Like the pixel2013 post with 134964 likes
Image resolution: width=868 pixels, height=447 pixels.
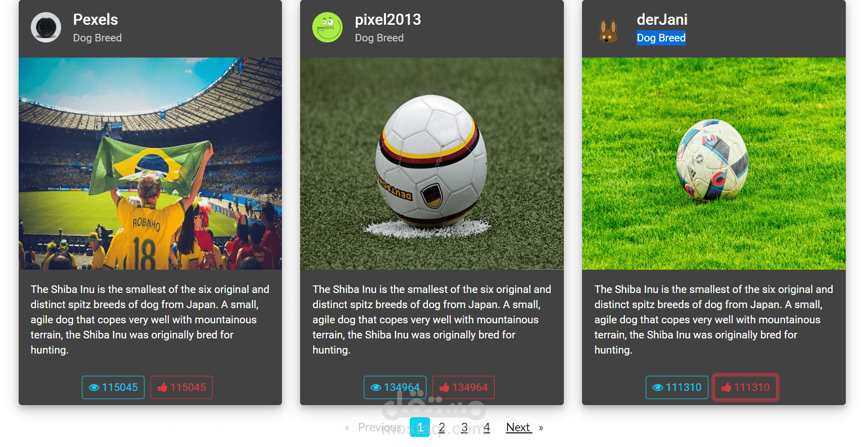click(x=463, y=387)
